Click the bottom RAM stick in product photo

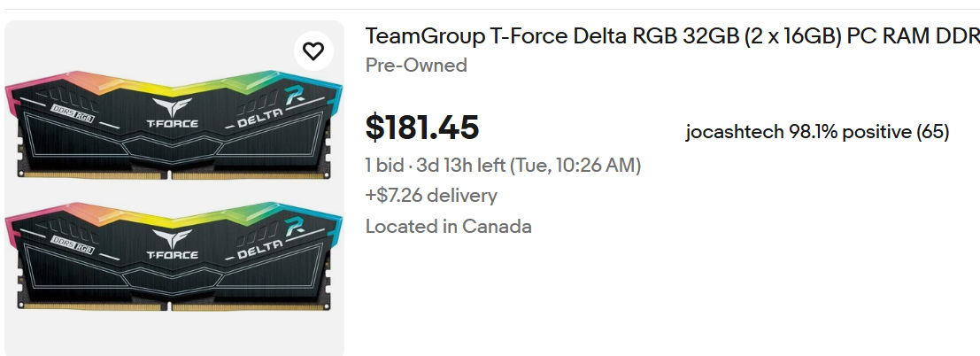[x=174, y=267]
